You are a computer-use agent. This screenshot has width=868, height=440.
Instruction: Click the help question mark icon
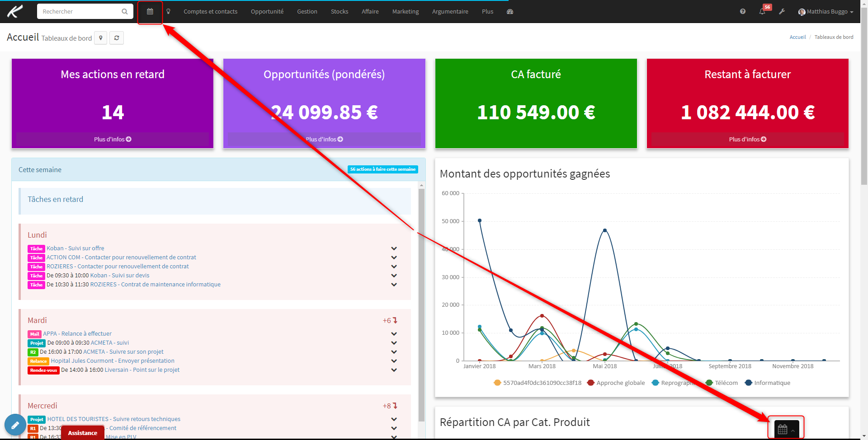[x=743, y=12]
